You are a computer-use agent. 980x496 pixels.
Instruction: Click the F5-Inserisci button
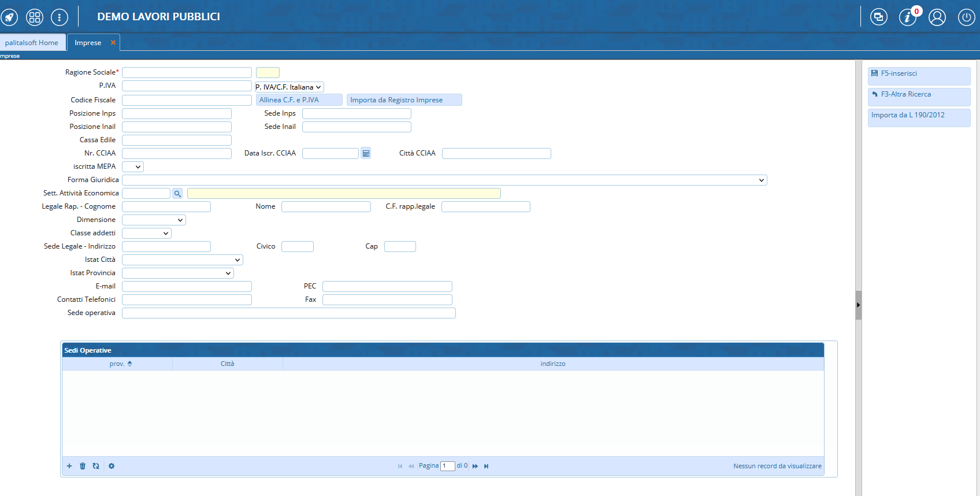coord(919,74)
